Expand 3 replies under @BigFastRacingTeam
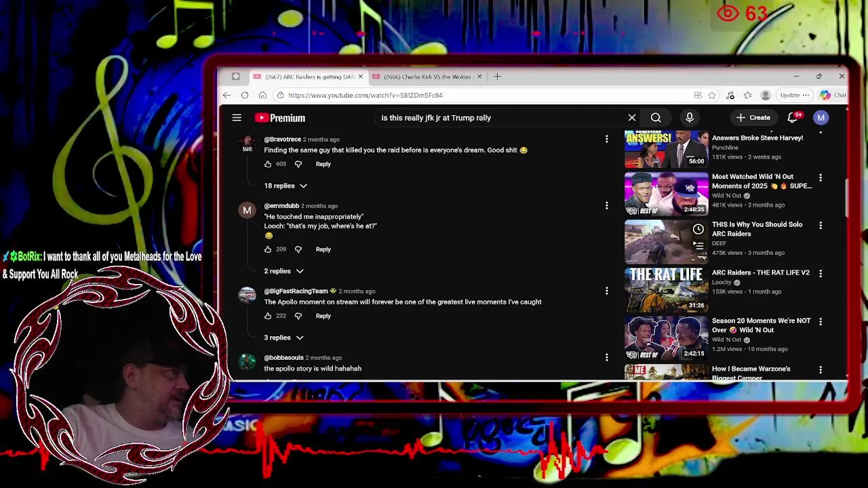Screen dimensions: 868x488 (x=283, y=338)
